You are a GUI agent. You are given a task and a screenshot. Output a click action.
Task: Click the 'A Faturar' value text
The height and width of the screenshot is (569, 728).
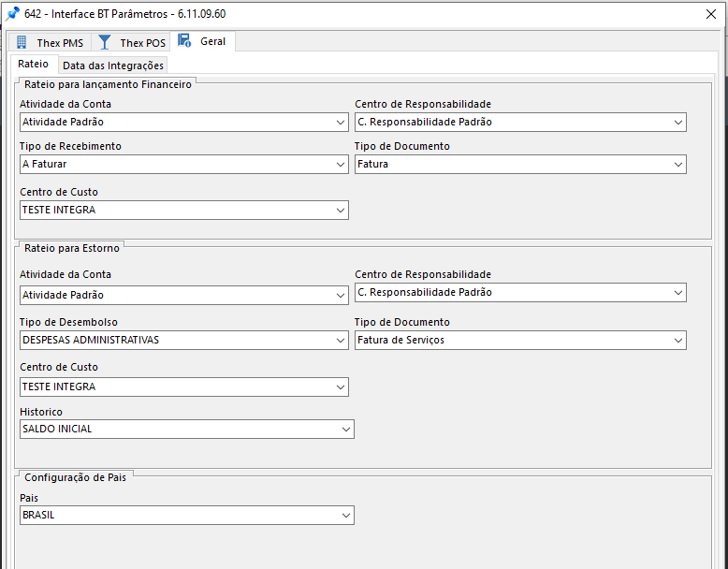pyautogui.click(x=45, y=164)
